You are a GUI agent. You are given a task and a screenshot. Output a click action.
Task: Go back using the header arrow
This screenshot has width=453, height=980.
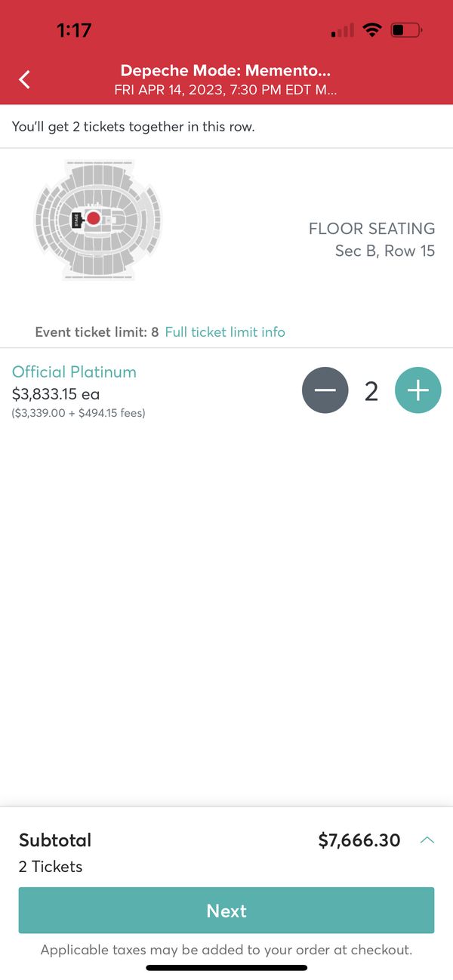(25, 79)
